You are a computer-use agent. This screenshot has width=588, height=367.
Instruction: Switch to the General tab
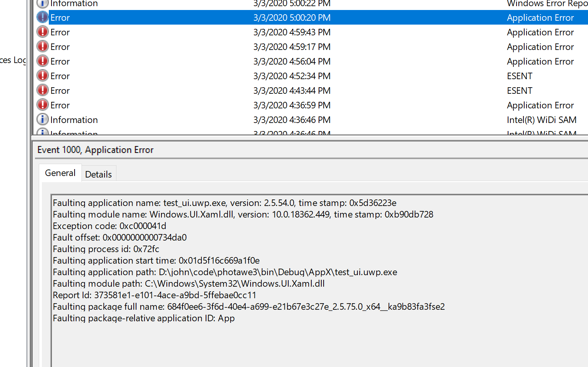[x=60, y=173]
